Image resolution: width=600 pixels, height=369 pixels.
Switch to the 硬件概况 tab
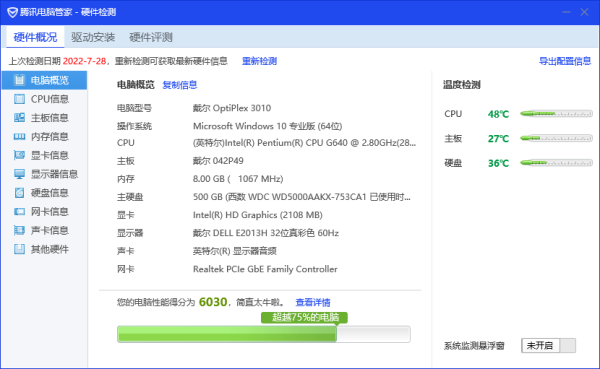(x=35, y=37)
